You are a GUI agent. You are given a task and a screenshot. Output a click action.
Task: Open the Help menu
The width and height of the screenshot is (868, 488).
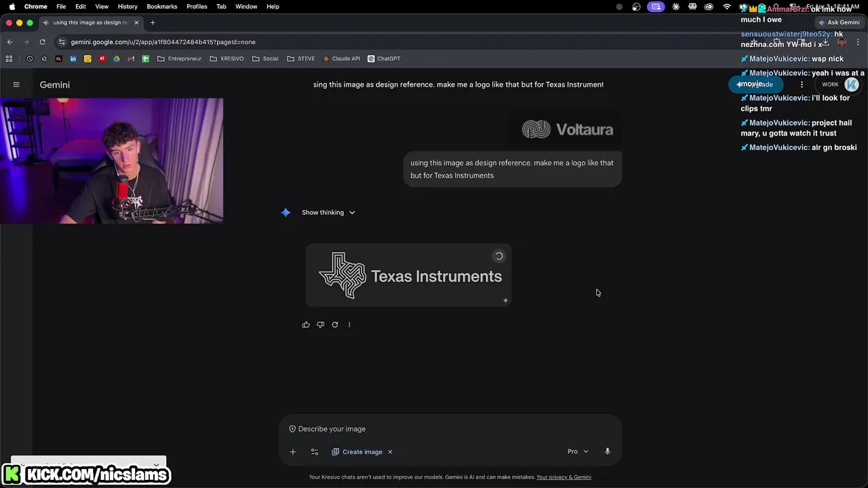coord(273,6)
